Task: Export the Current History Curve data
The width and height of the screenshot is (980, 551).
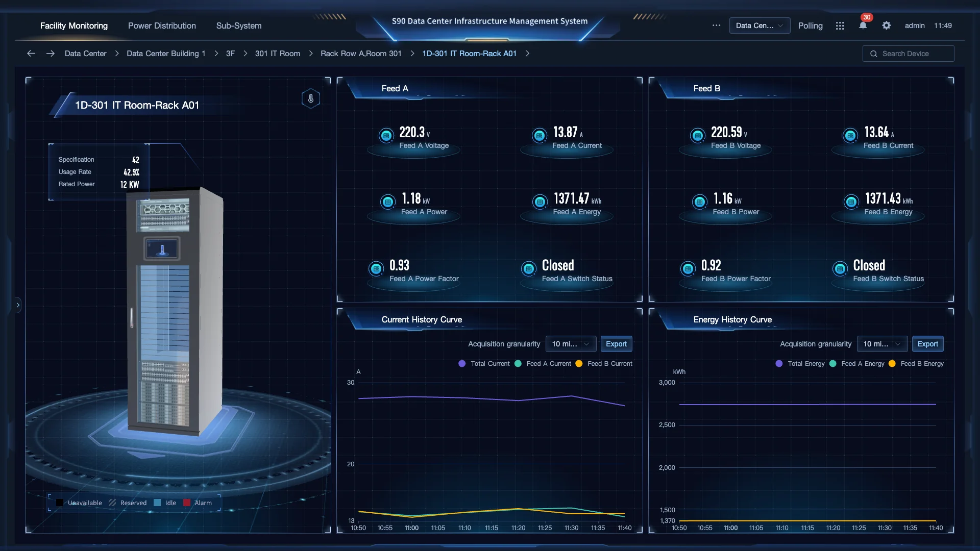Action: click(616, 344)
